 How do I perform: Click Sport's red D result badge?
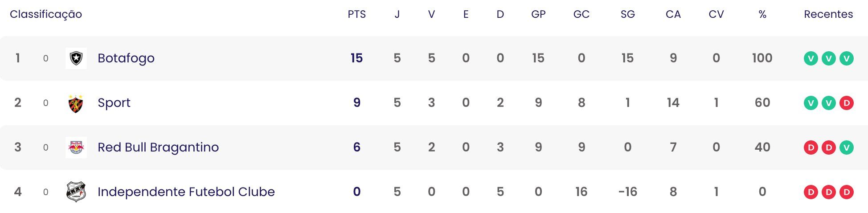pos(846,103)
